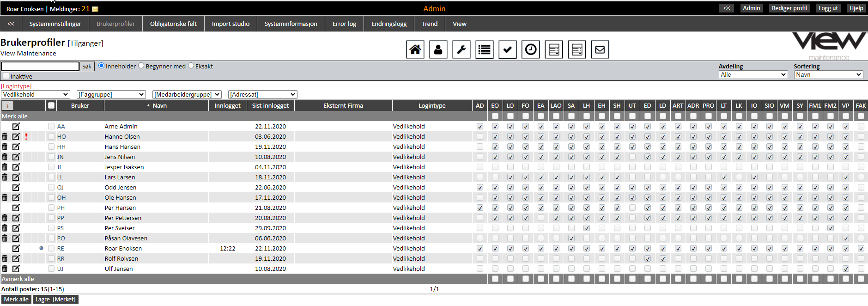The width and height of the screenshot is (868, 306).
Task: Open the messages envelope beside Meldinger count
Action: [95, 9]
